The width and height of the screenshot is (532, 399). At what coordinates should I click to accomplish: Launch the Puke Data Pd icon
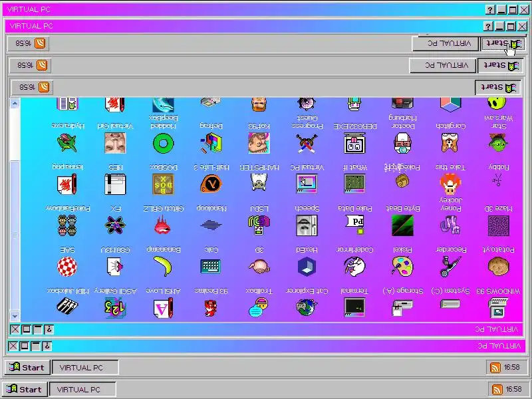coord(354,225)
